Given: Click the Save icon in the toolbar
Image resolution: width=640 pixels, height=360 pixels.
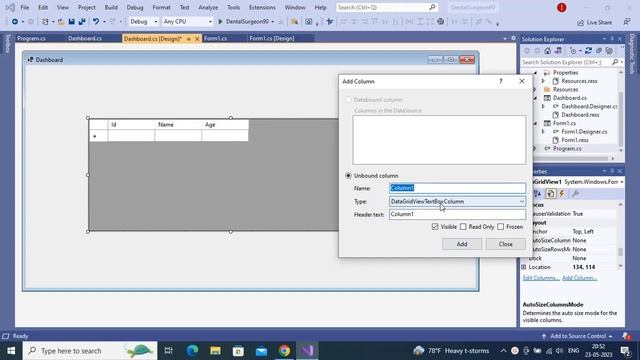Looking at the screenshot, I should pyautogui.click(x=71, y=22).
